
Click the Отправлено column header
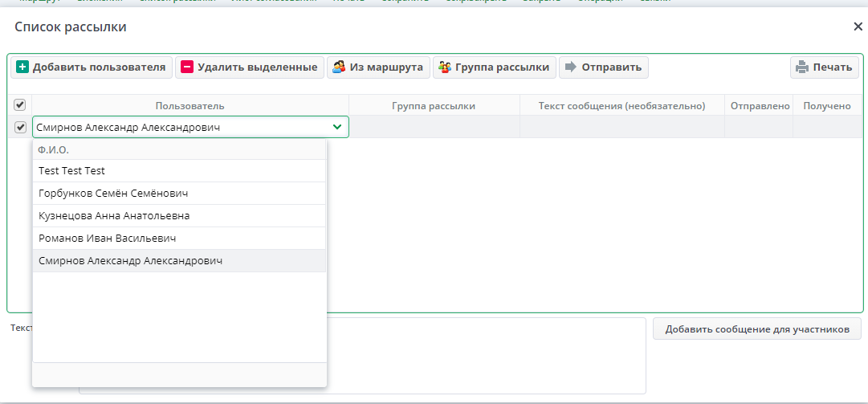759,106
